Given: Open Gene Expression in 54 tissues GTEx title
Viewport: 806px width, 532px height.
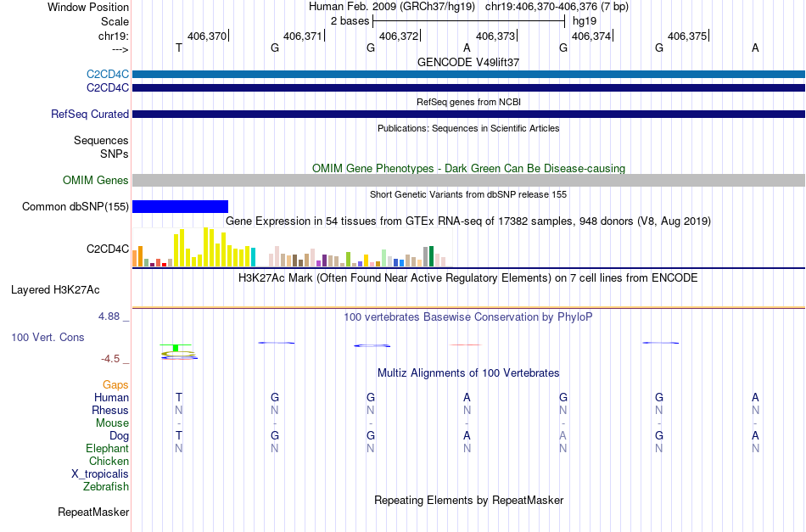Looking at the screenshot, I should click(468, 221).
